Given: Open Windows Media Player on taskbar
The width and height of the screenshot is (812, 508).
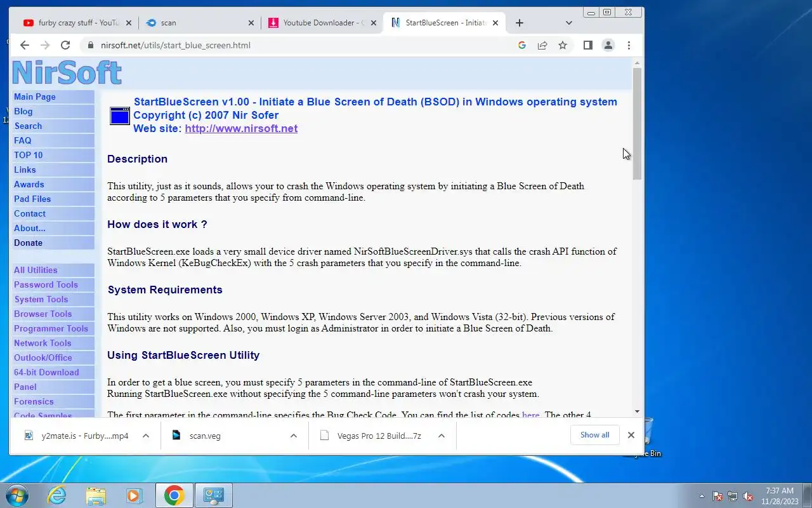Looking at the screenshot, I should pos(134,495).
